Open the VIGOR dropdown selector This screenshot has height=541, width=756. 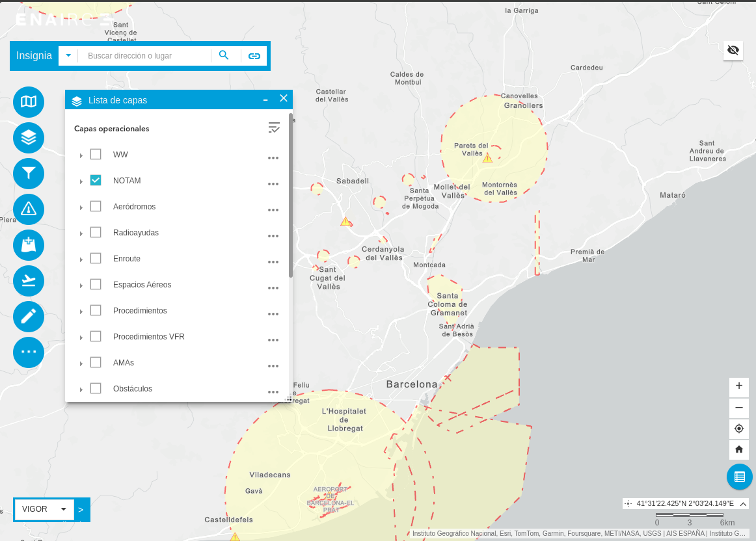(x=44, y=509)
